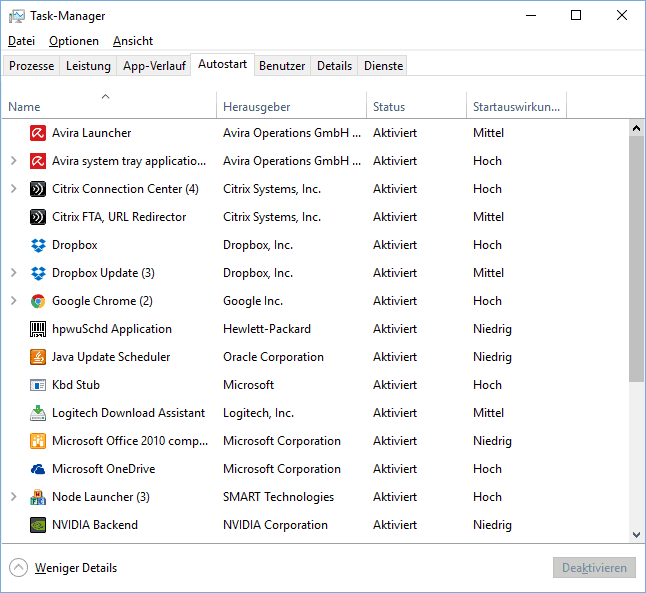Viewport: 646px width, 593px height.
Task: Click the SMART Technologies publisher cell
Action: point(279,497)
